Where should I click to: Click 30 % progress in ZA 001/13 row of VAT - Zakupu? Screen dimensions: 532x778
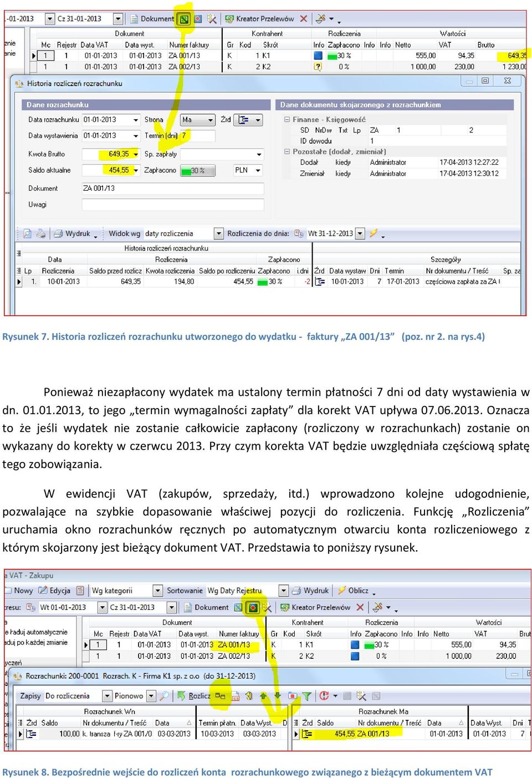(x=382, y=645)
